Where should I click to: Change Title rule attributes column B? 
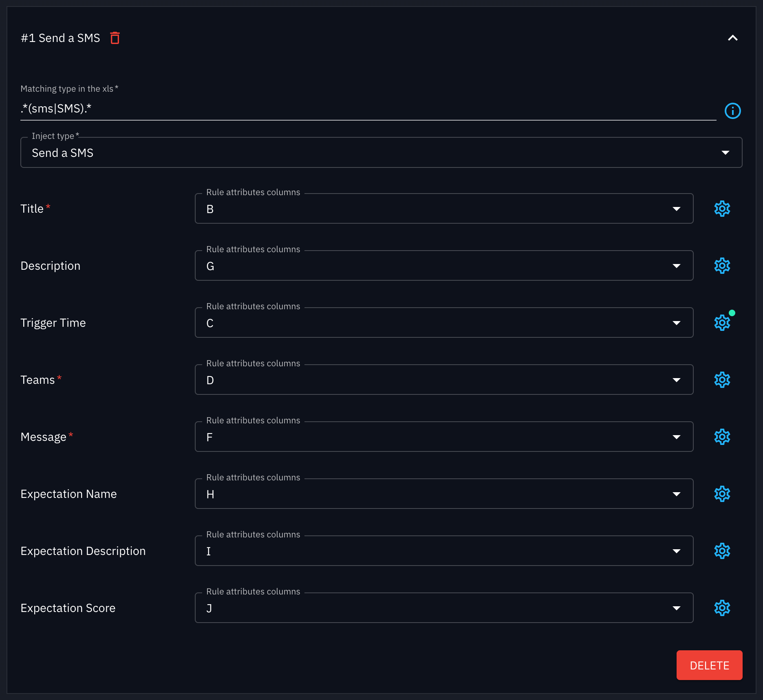click(x=676, y=209)
